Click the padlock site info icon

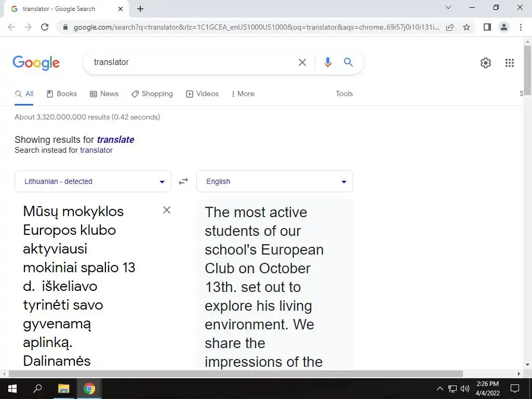pos(65,27)
